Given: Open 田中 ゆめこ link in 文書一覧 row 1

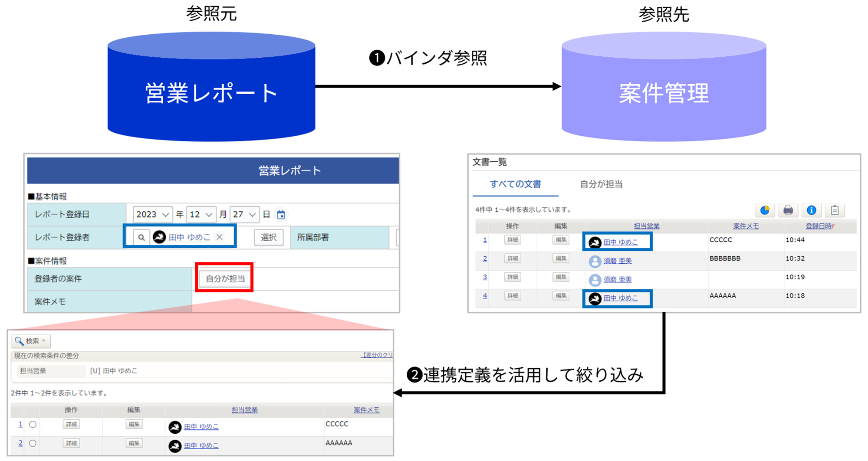Looking at the screenshot, I should [621, 242].
